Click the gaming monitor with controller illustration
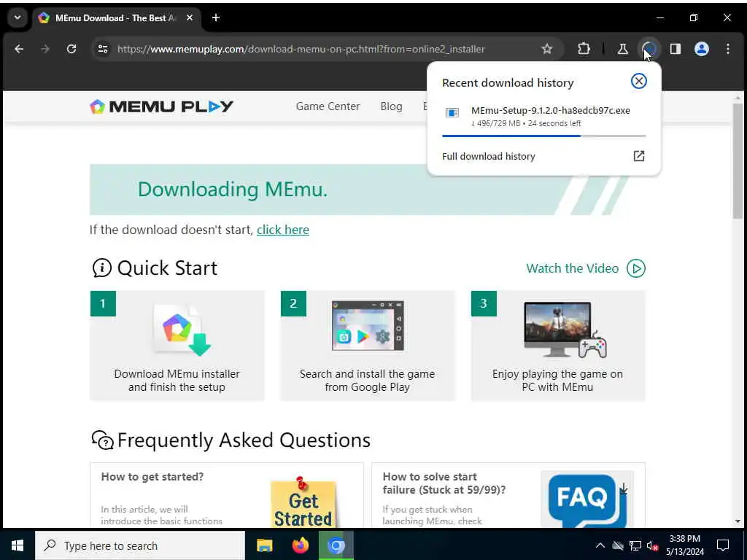This screenshot has height=560, width=747. [x=565, y=330]
